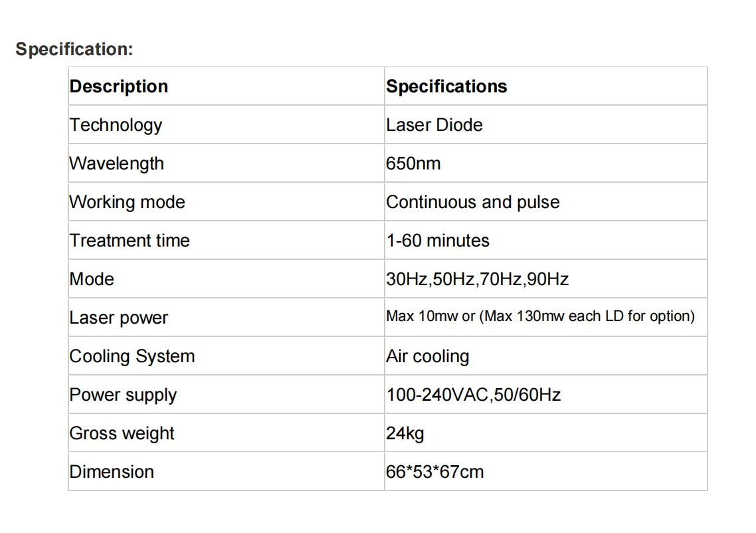Select the 'Air cooling' value cell
The height and width of the screenshot is (533, 756).
(428, 356)
